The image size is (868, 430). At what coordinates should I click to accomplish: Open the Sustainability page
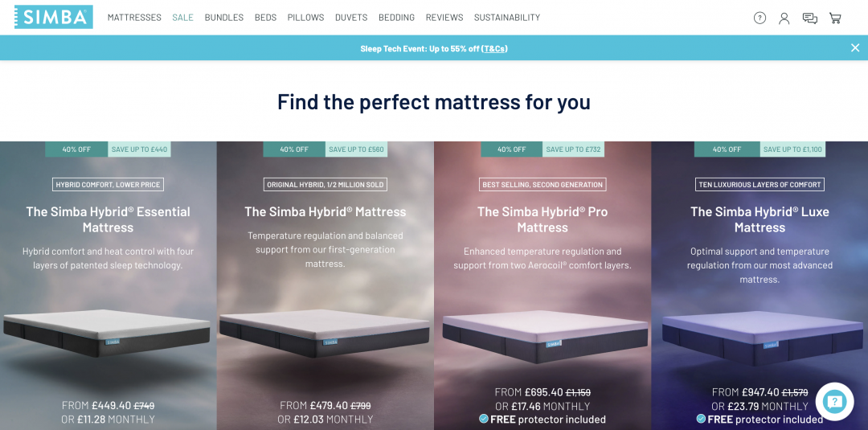coord(507,18)
